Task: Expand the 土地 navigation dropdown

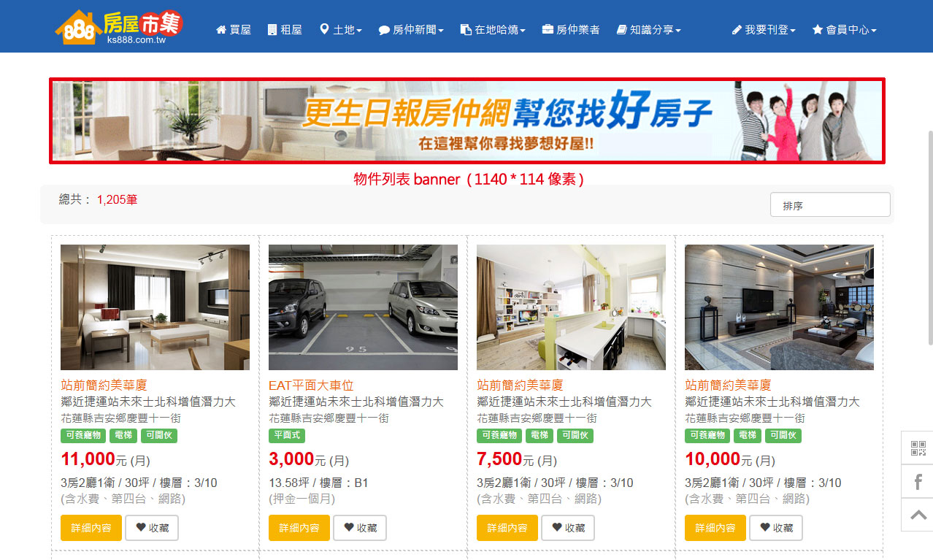Action: click(x=341, y=30)
